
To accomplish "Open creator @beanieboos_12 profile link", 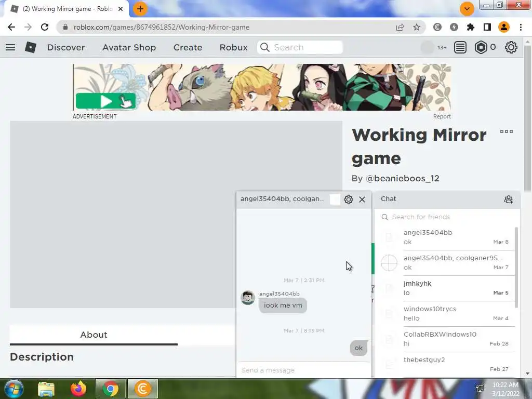I will [x=403, y=179].
